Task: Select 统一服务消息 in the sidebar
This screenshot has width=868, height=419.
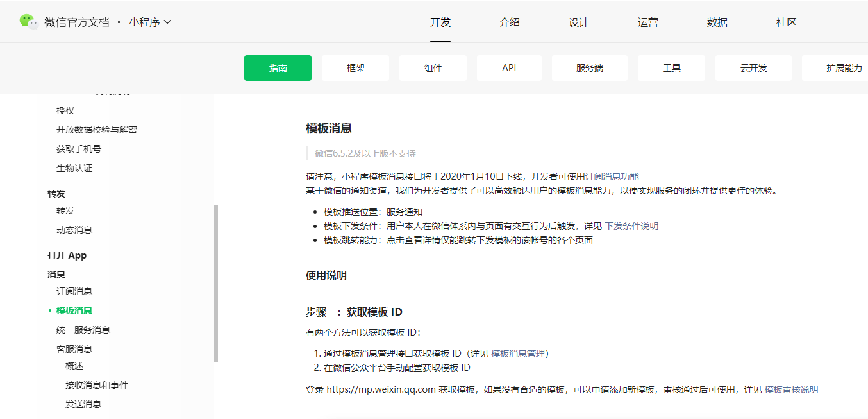Action: 82,329
